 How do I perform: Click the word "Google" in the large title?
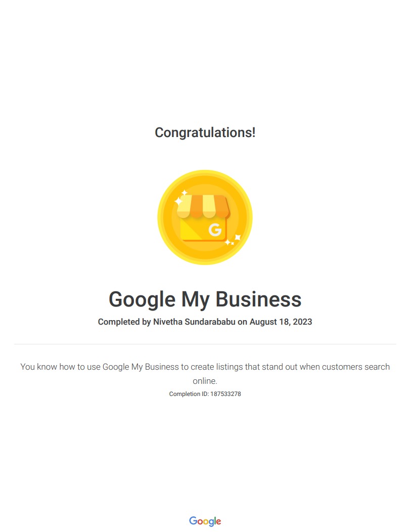pos(134,299)
